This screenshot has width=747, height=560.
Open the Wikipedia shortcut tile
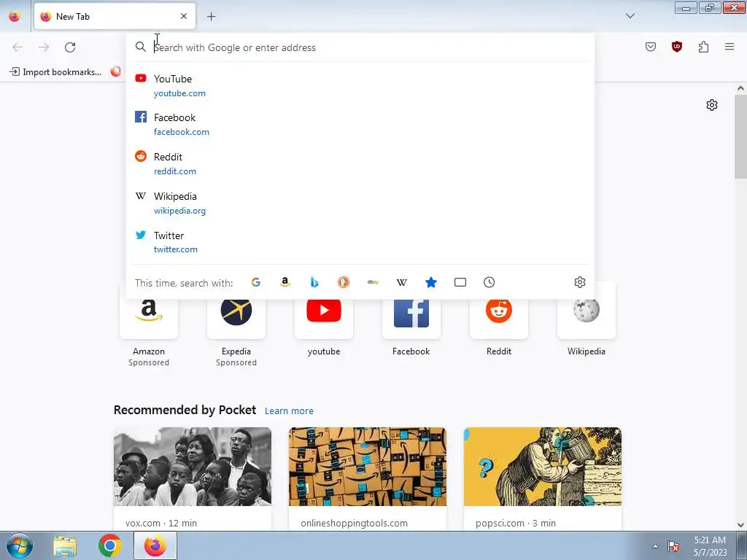tap(587, 319)
